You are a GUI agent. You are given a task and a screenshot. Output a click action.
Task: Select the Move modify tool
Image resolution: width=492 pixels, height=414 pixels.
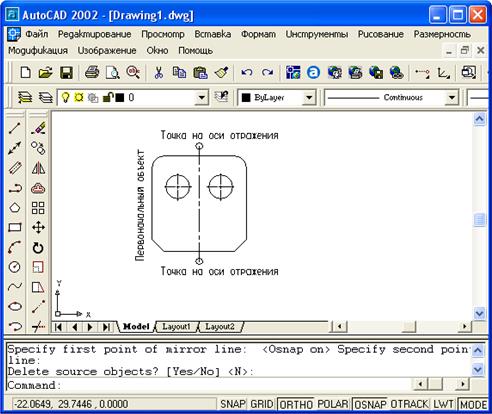pyautogui.click(x=38, y=228)
